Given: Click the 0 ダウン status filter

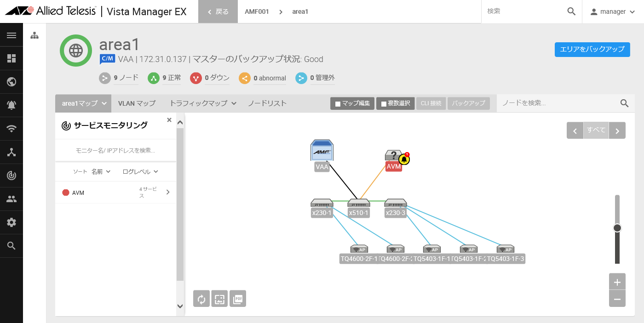Looking at the screenshot, I should click(210, 78).
